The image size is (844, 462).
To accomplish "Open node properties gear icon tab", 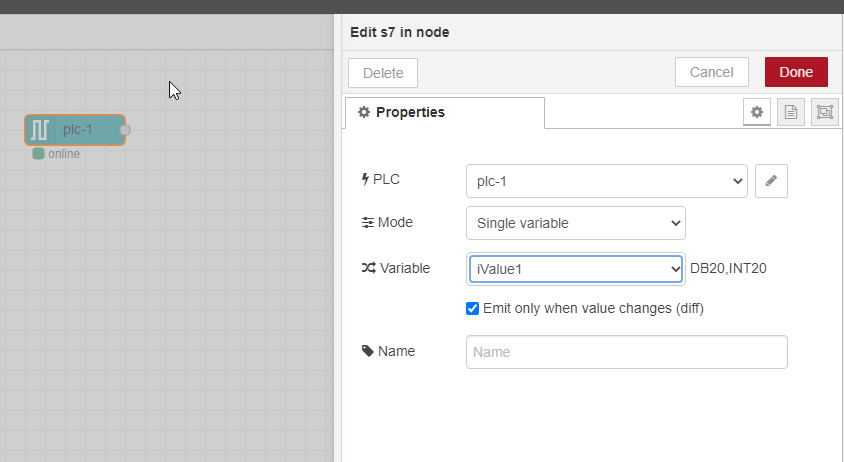I will tap(756, 112).
